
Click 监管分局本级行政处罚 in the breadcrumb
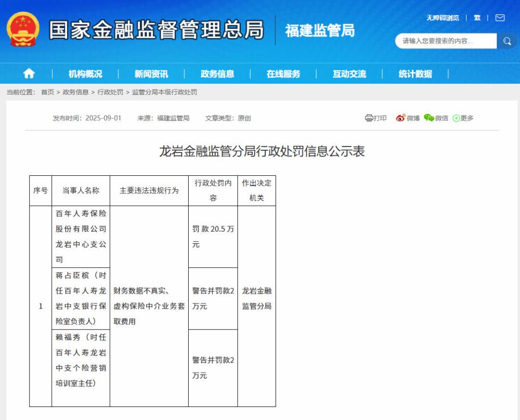[165, 92]
